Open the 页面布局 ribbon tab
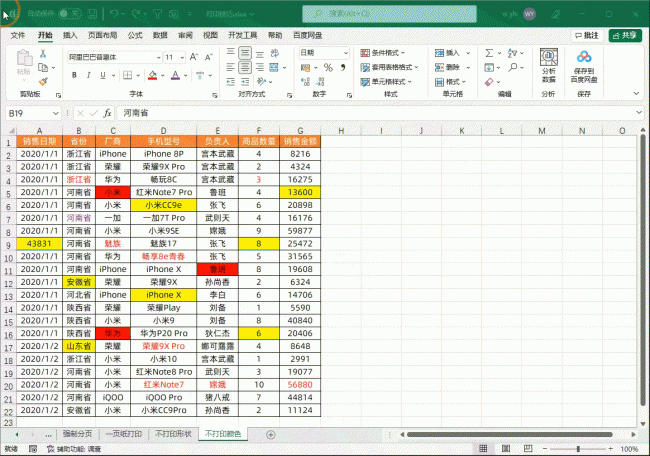Viewport: 650px width, 456px height. [102, 35]
